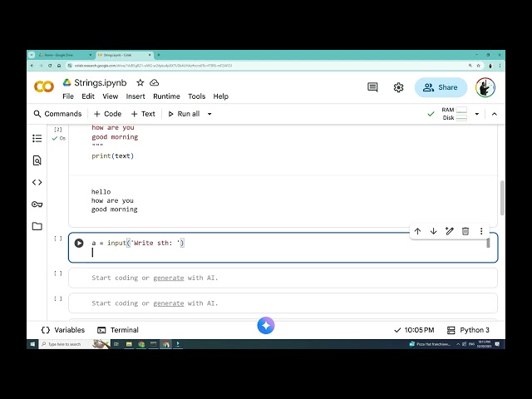Viewport: 532px width, 399px height.
Task: Click the notebook title Strings.ipynb
Action: [x=100, y=82]
